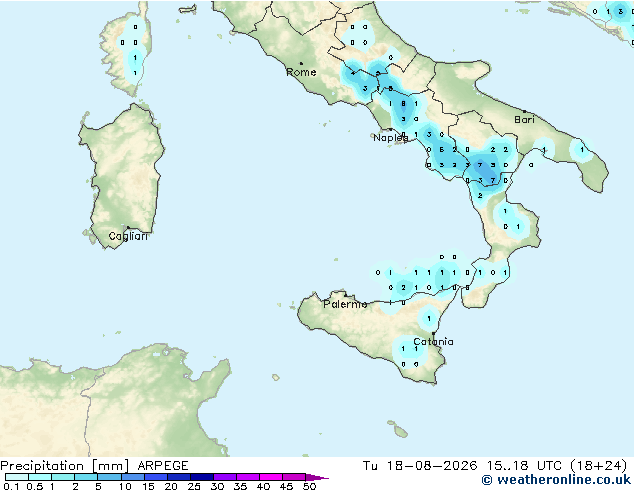Select the 20–25 mm legend swatch
Viewport: 634px width, 490px height.
pyautogui.click(x=179, y=477)
